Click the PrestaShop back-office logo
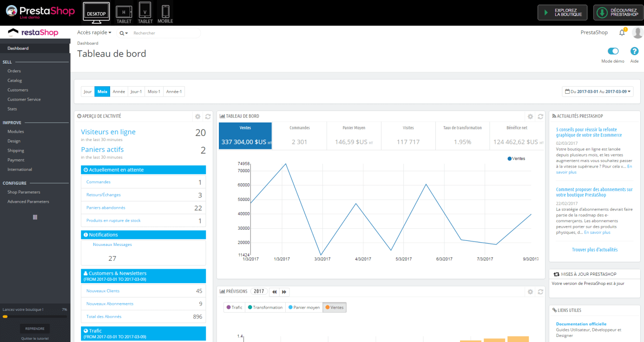 point(32,32)
